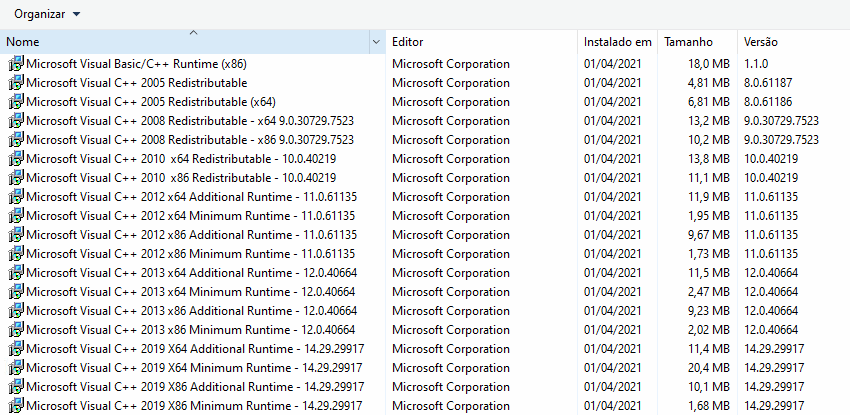Select 2012 x86 Additional Runtime 11.0.61135 name
Screen dimensions: 850x415
tap(191, 235)
